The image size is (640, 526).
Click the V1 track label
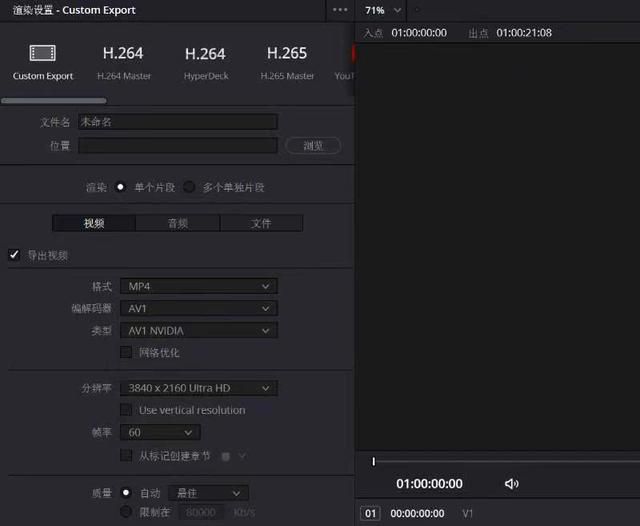(x=468, y=513)
